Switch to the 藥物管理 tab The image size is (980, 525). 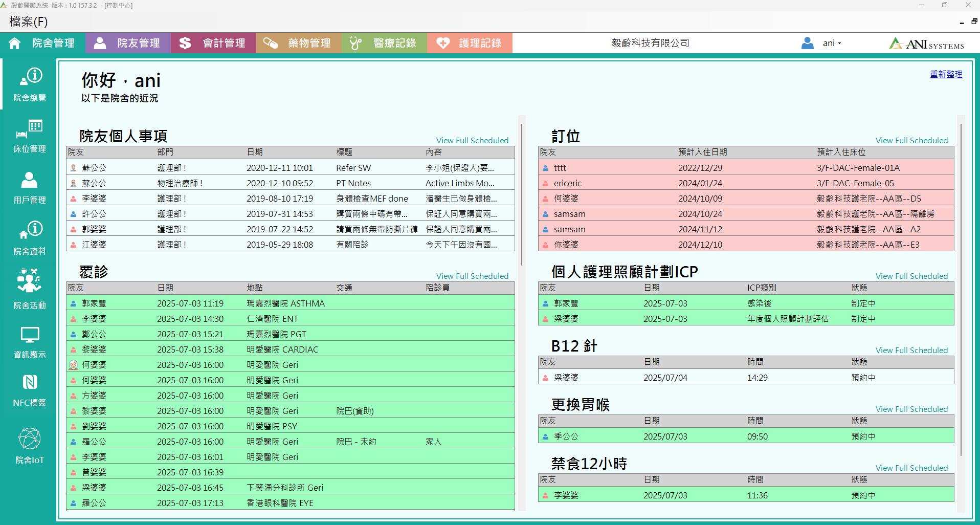pos(299,43)
